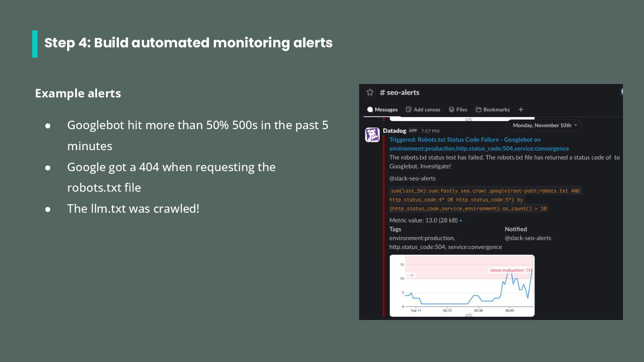Click the @slack-seo-alerts under Notified

528,238
